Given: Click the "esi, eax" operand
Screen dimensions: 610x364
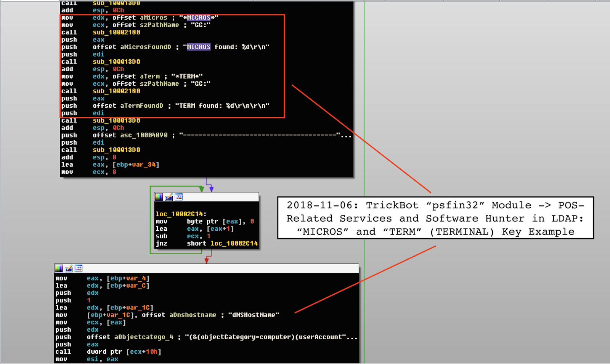Looking at the screenshot, I should coord(103,359).
